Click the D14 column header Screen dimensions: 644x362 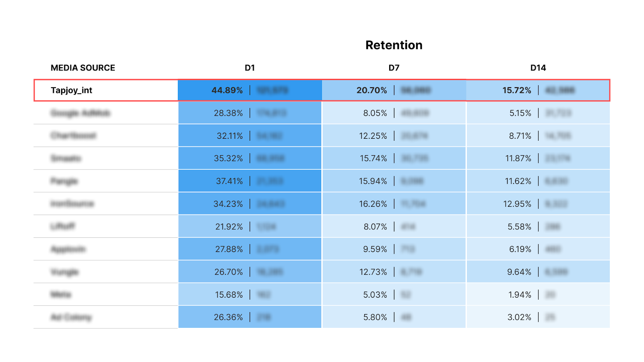pos(538,68)
